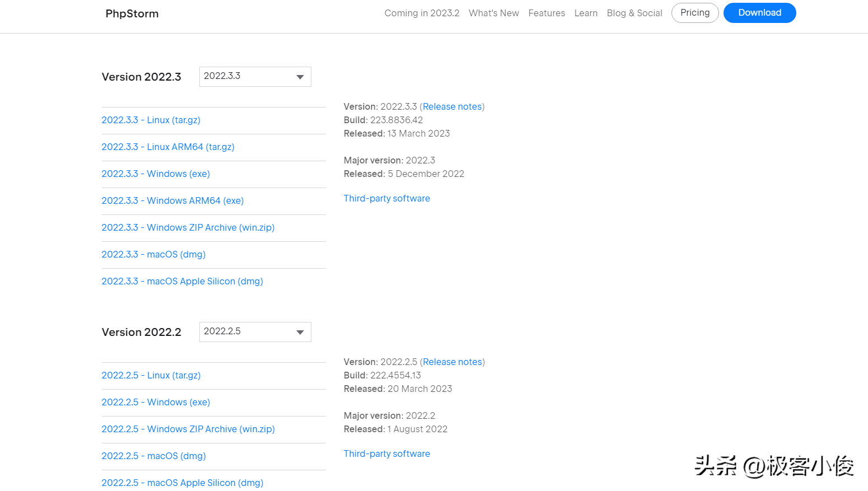Open Third-party software link under 2022.3

point(387,198)
